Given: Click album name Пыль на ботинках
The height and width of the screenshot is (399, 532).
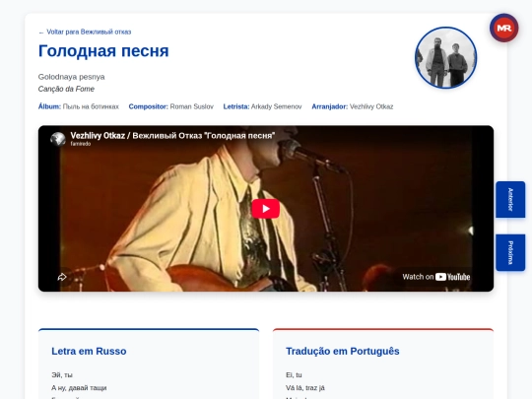Looking at the screenshot, I should point(91,106).
